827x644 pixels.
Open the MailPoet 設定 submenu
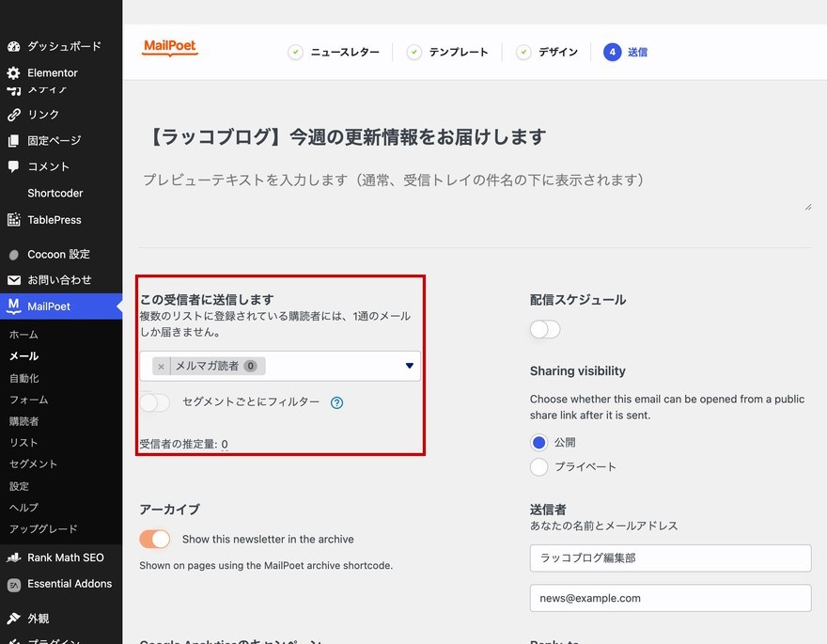[x=19, y=486]
